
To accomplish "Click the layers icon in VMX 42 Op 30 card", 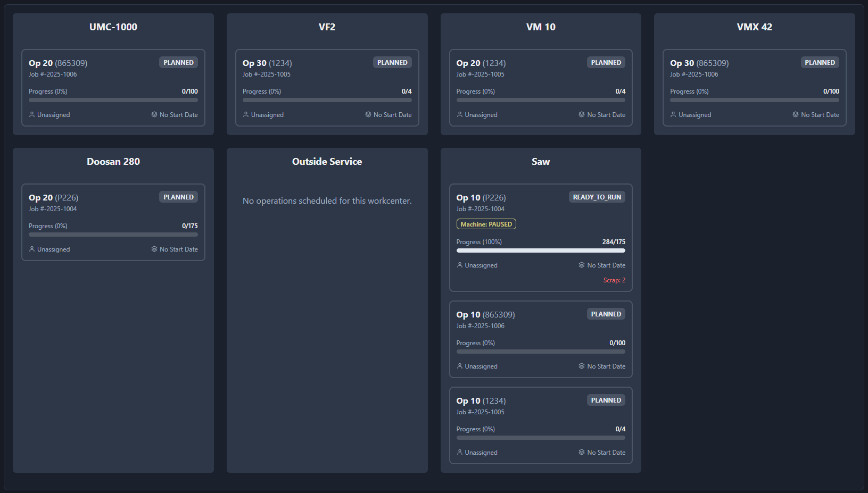I will [x=796, y=114].
